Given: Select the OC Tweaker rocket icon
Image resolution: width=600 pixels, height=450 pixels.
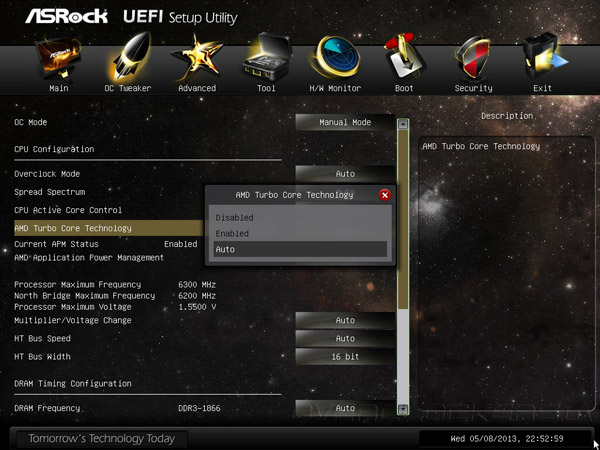Looking at the screenshot, I should (x=129, y=57).
